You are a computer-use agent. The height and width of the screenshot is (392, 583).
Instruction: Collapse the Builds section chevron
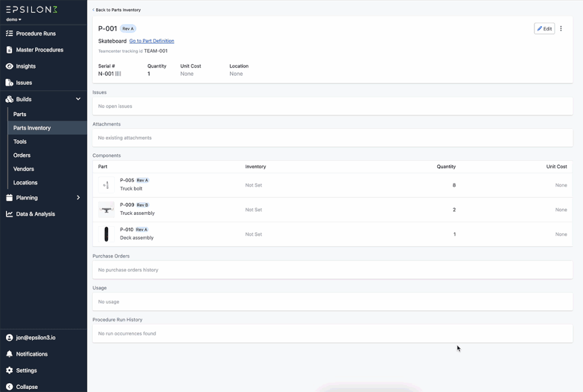pyautogui.click(x=77, y=99)
